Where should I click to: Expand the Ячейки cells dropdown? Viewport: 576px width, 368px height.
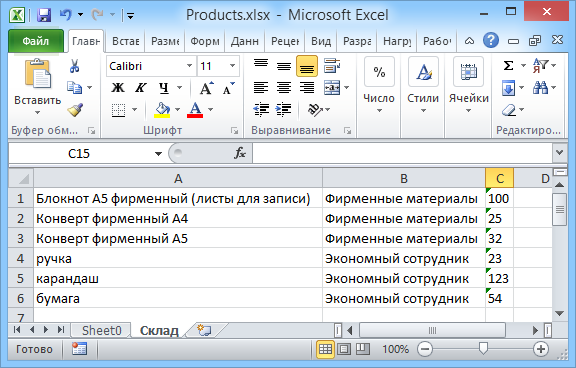pos(468,110)
